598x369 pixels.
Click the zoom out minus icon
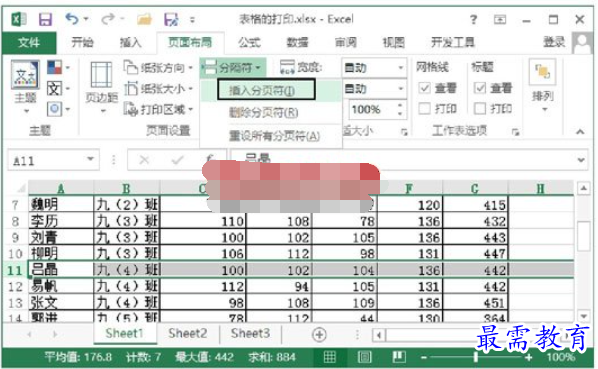(x=424, y=358)
